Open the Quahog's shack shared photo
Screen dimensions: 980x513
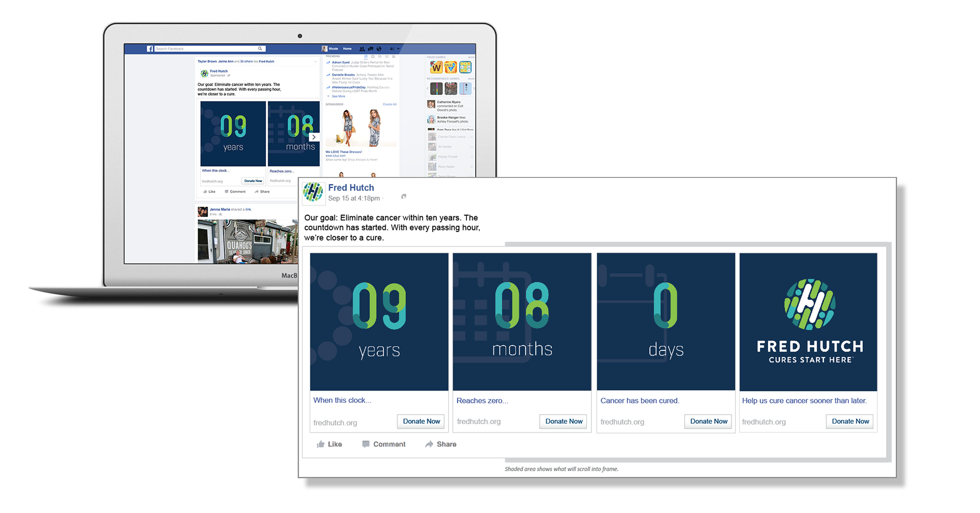click(248, 241)
